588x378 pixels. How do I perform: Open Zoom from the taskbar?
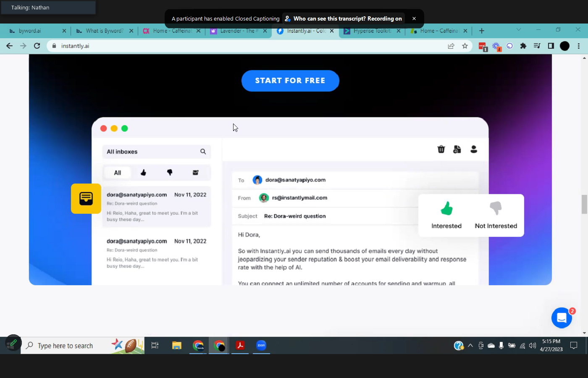click(261, 346)
